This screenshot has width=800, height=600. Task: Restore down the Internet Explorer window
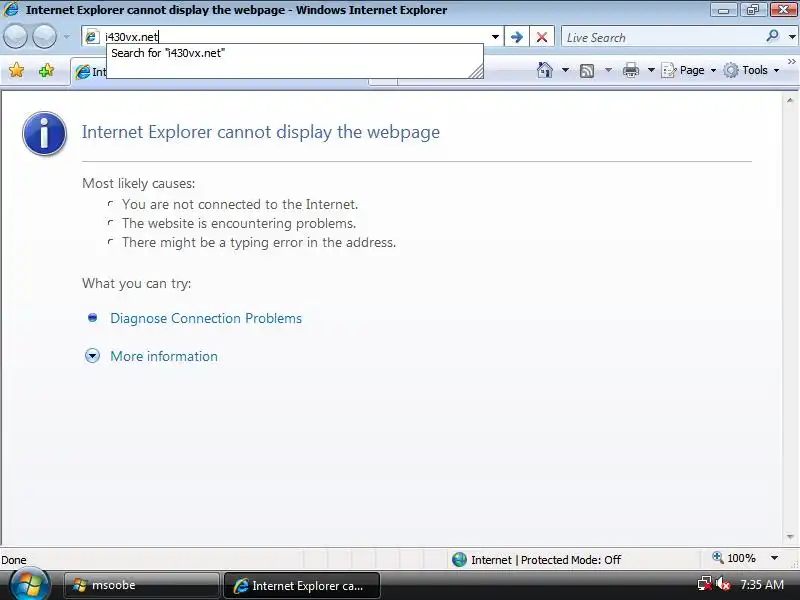[753, 10]
